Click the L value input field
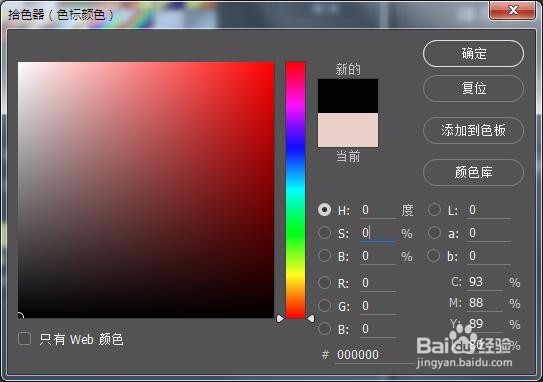The width and height of the screenshot is (543, 382). (x=489, y=210)
